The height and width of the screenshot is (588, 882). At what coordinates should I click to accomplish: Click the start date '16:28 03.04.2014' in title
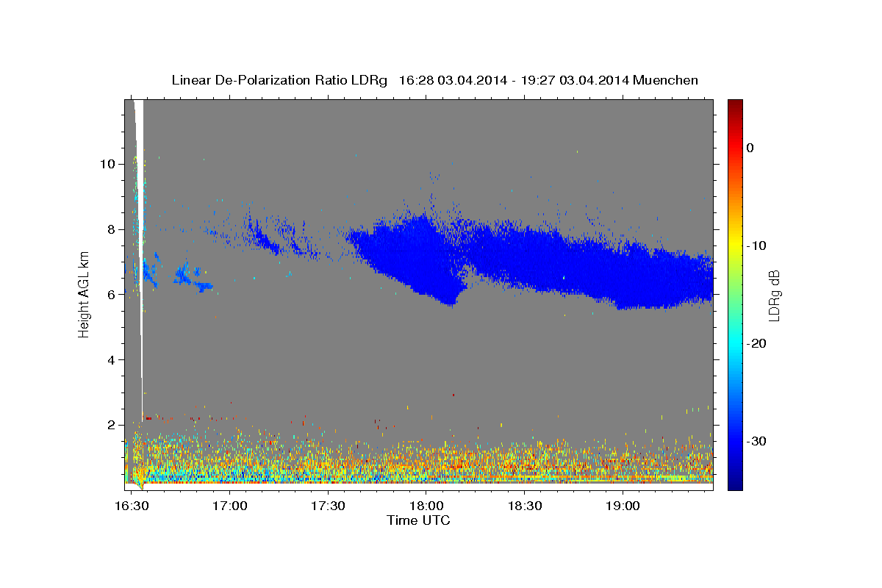453,79
